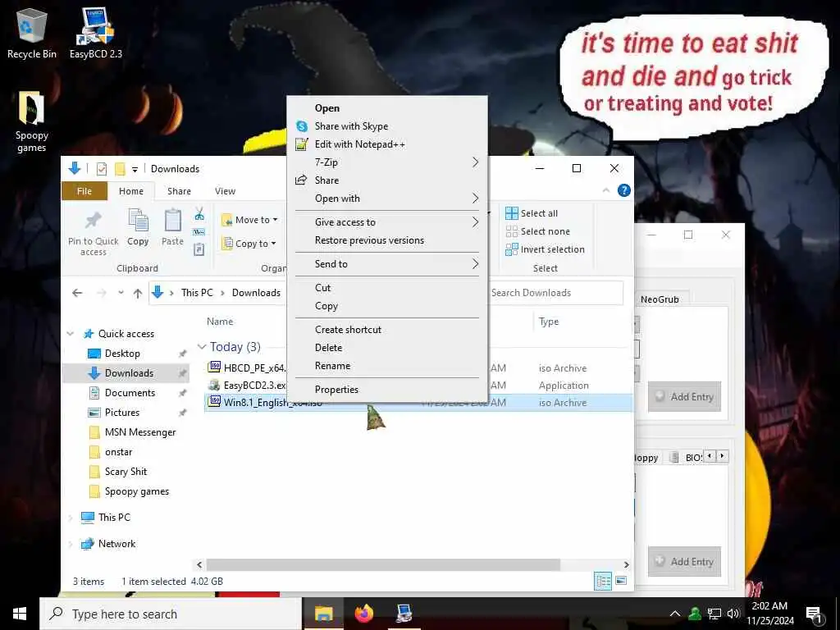Click upper Add Entry button in EasyBCD
The width and height of the screenshot is (840, 630).
pos(684,396)
